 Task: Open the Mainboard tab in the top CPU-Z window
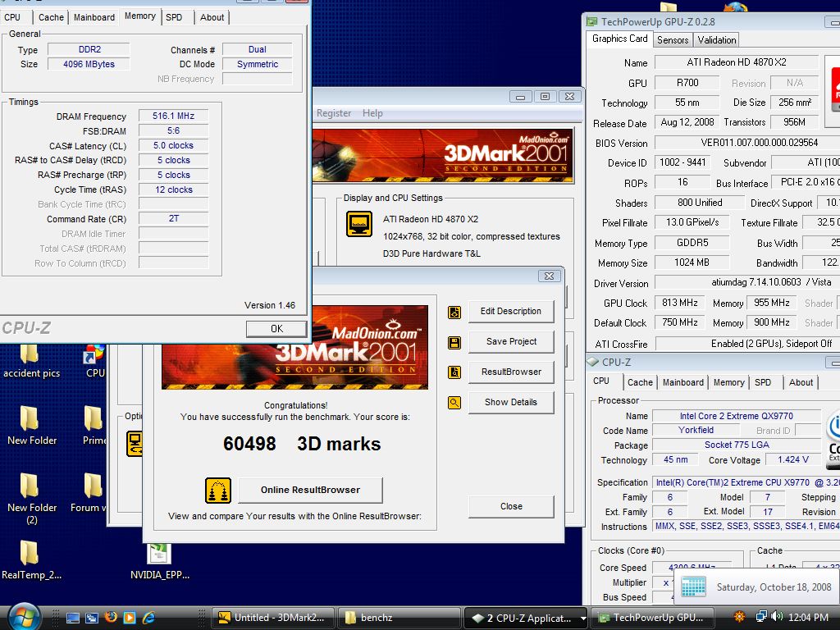(x=94, y=17)
